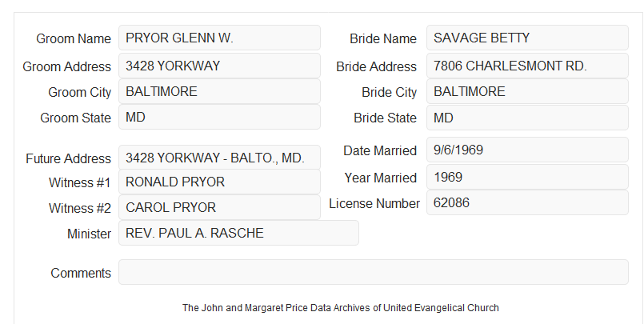The image size is (644, 324).
Task: Click Witness #2 field CAROL PRYOR
Action: tap(219, 207)
